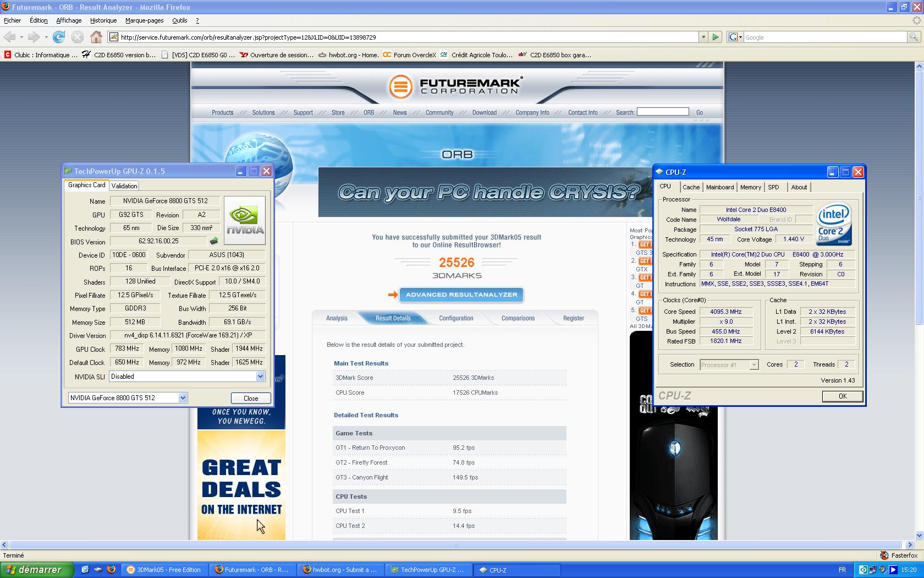
Task: Click OK button in CPU-Z
Action: 843,396
